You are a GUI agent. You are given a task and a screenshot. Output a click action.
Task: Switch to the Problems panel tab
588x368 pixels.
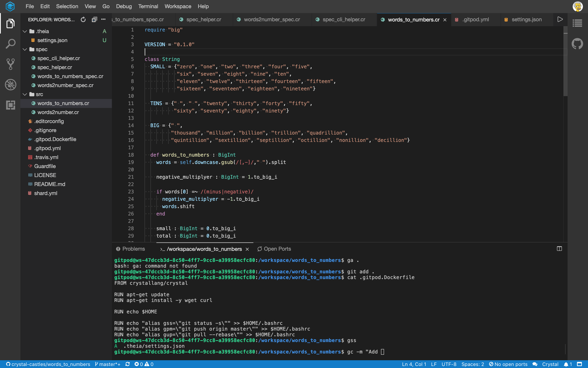tap(130, 249)
